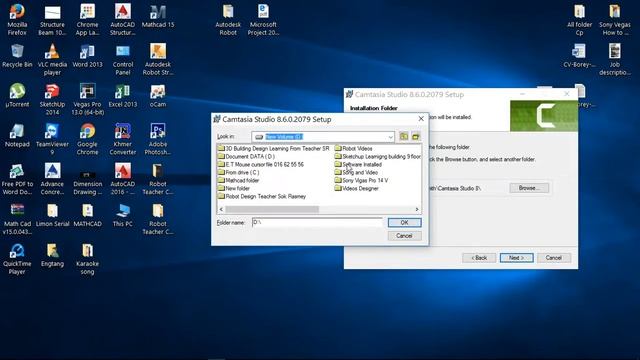The width and height of the screenshot is (640, 360).
Task: Open Autodesk Robot Structural desktop icon
Action: pyautogui.click(x=158, y=60)
